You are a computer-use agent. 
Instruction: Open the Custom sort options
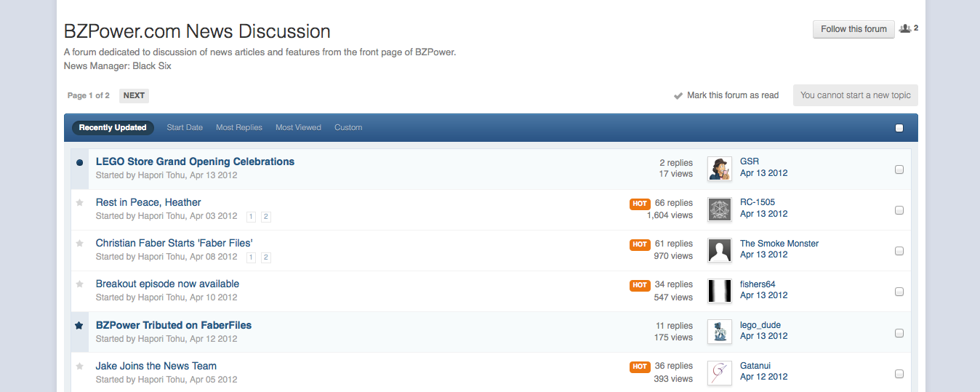coord(348,127)
